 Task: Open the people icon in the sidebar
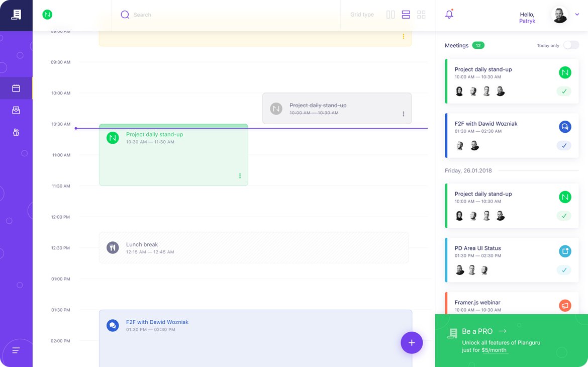click(x=16, y=132)
